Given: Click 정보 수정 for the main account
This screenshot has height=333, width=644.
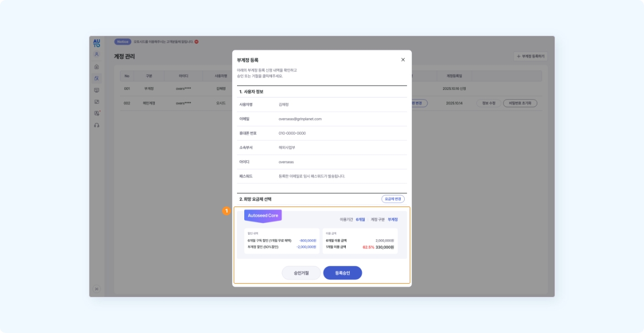Looking at the screenshot, I should point(487,103).
